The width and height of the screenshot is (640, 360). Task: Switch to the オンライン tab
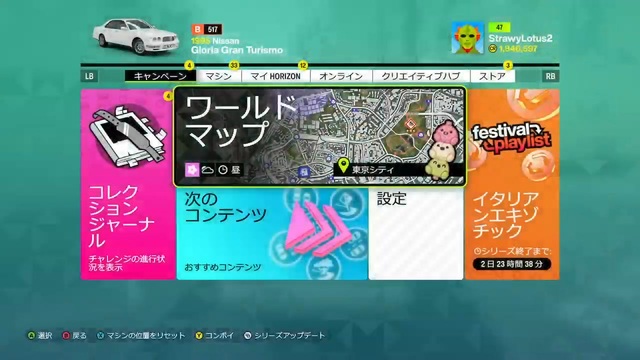pos(341,76)
